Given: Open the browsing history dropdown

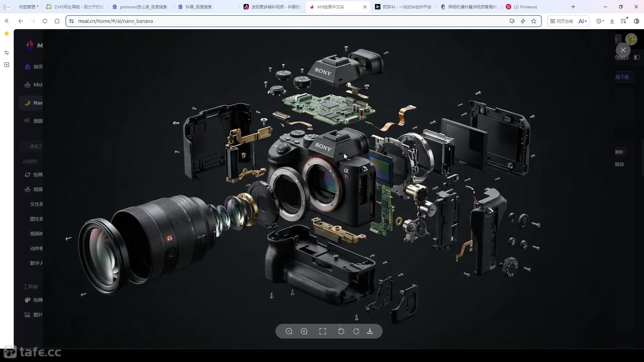Looking at the screenshot, I should pos(600,21).
